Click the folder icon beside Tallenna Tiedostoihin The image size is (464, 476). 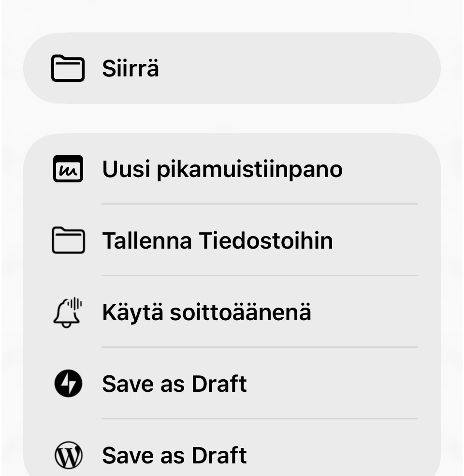tap(68, 240)
